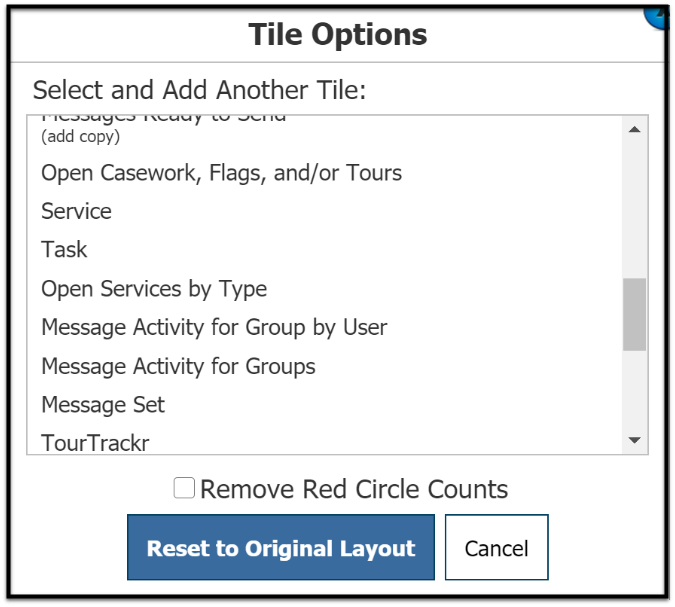Image resolution: width=675 pixels, height=607 pixels.
Task: Click the Remove Red Circle Counts label text
Action: point(354,489)
